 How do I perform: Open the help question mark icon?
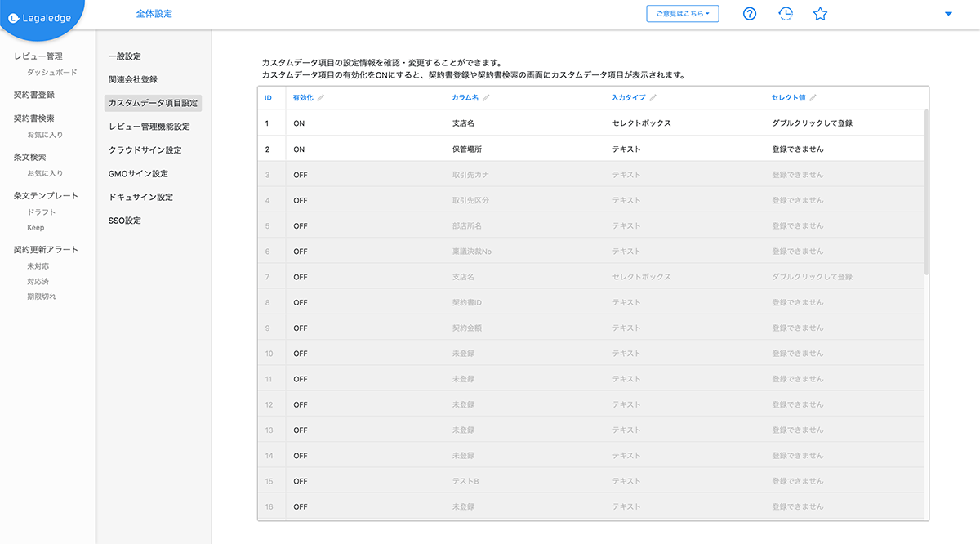749,14
